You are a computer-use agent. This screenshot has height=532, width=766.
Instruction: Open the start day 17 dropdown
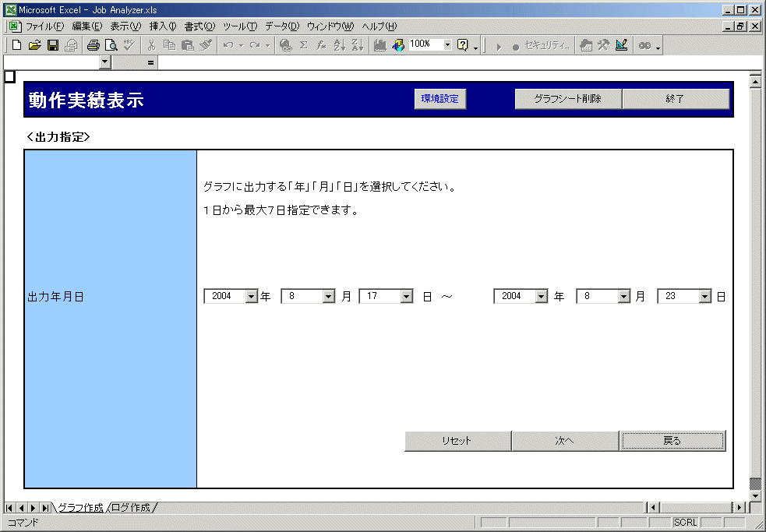coord(407,296)
